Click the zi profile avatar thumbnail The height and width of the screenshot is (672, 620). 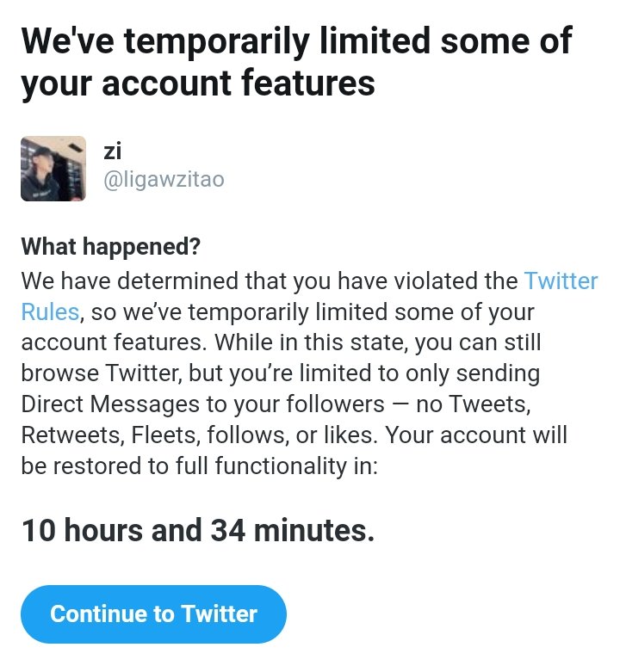[53, 169]
